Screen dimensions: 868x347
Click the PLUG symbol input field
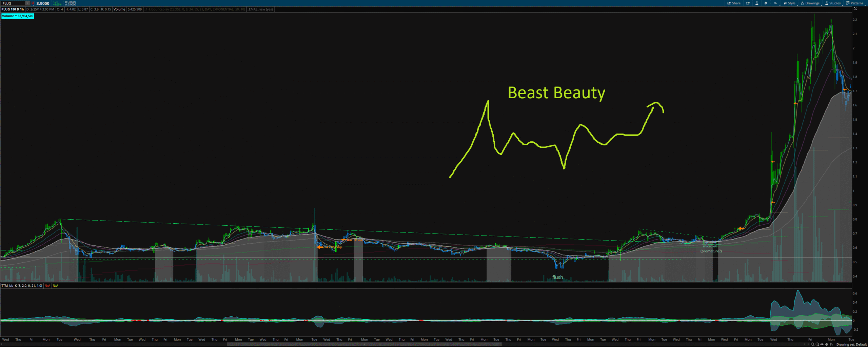[13, 3]
